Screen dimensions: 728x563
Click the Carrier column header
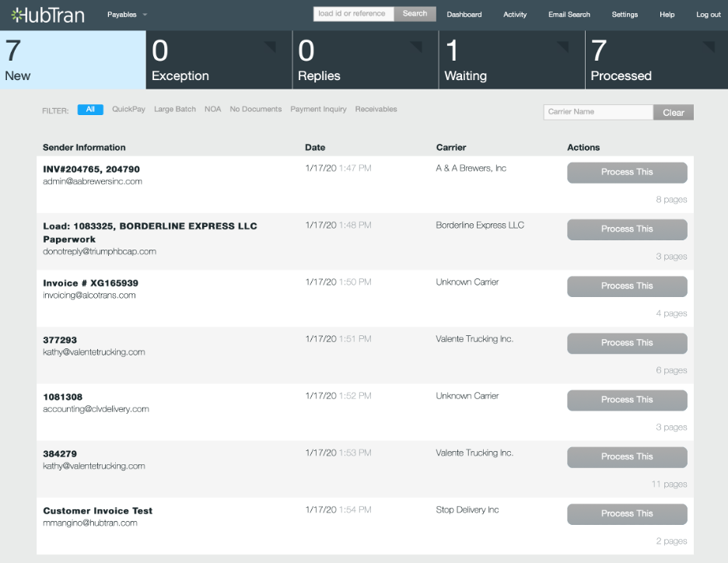click(x=451, y=148)
